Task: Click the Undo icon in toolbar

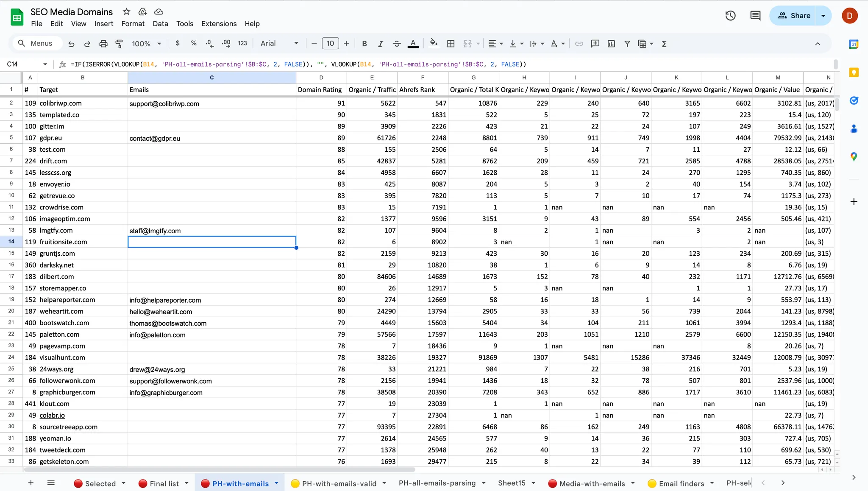Action: (71, 44)
